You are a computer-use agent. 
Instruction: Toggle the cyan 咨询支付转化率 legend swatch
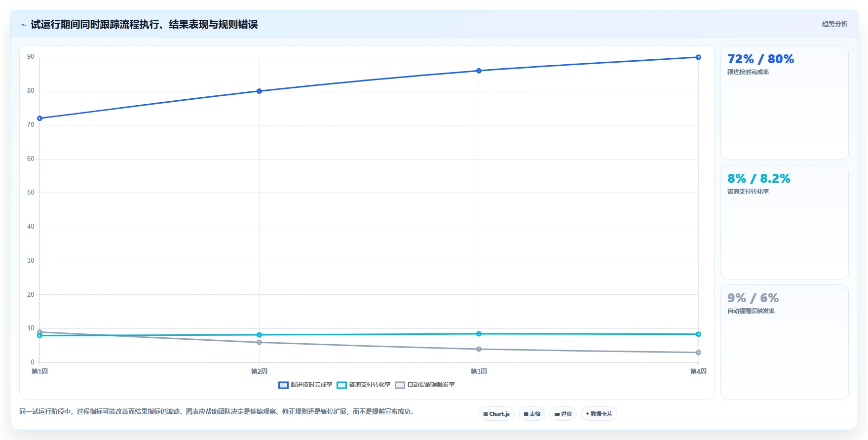point(341,385)
